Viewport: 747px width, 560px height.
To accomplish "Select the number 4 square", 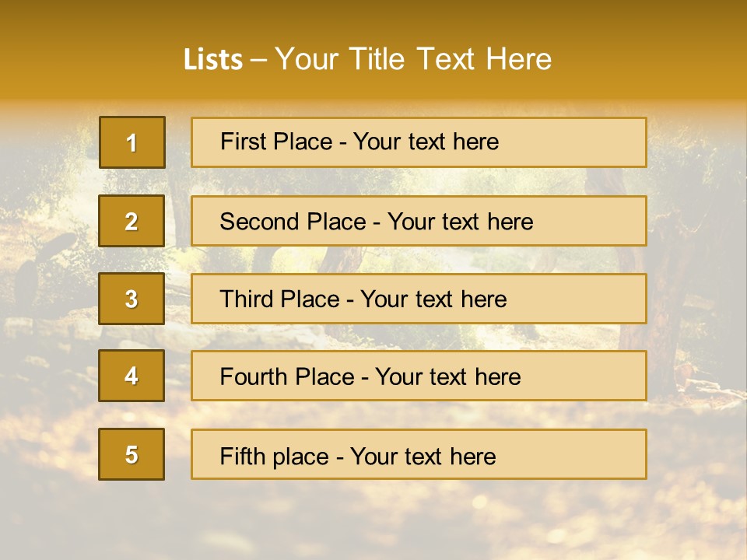I will [132, 376].
